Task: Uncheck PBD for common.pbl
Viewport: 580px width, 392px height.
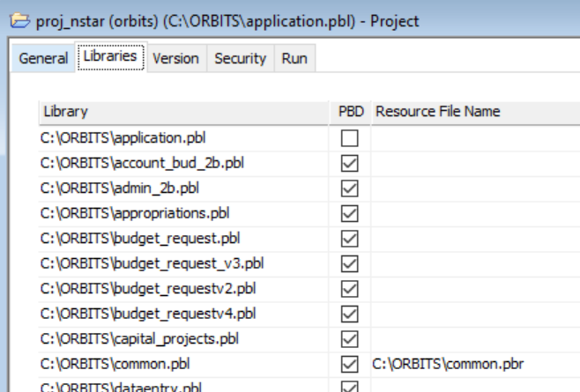Action: coord(350,365)
